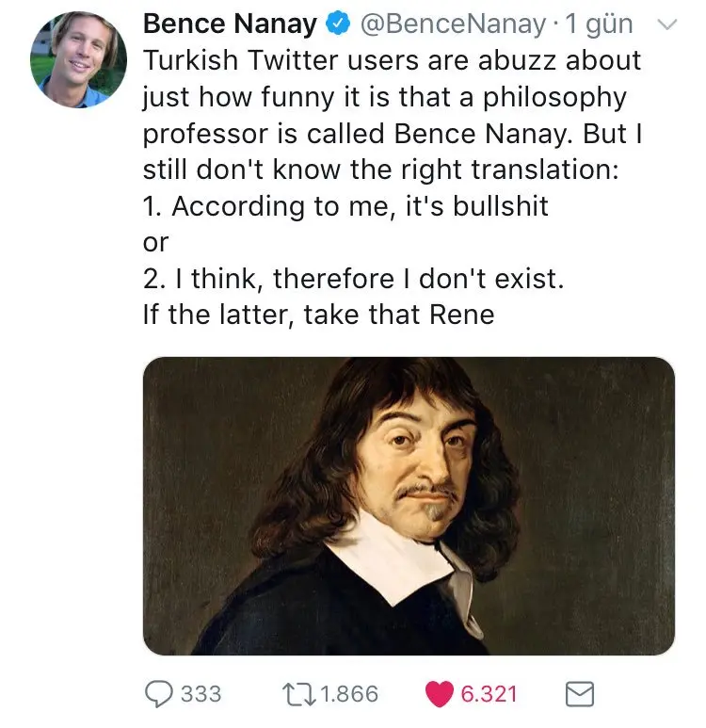This screenshot has width=706, height=728.
Task: Share the tweet via the envelope icon
Action: pyautogui.click(x=579, y=694)
